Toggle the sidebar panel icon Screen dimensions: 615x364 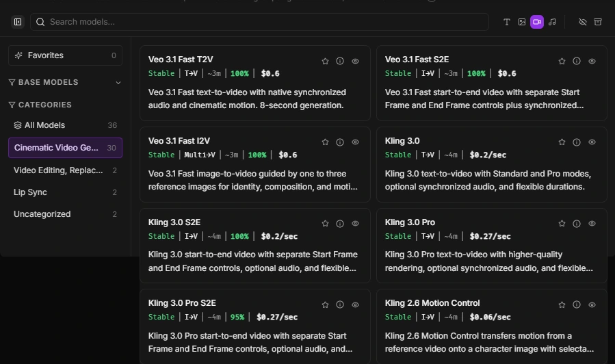(18, 22)
